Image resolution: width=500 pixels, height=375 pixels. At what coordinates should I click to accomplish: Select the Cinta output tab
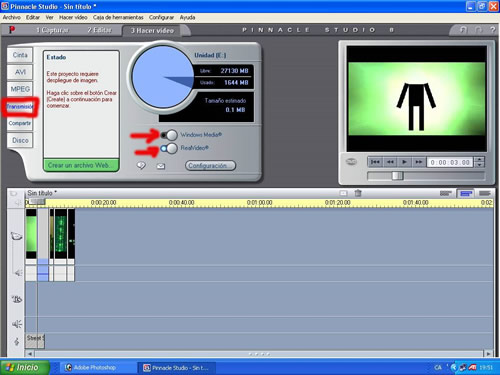[20, 55]
